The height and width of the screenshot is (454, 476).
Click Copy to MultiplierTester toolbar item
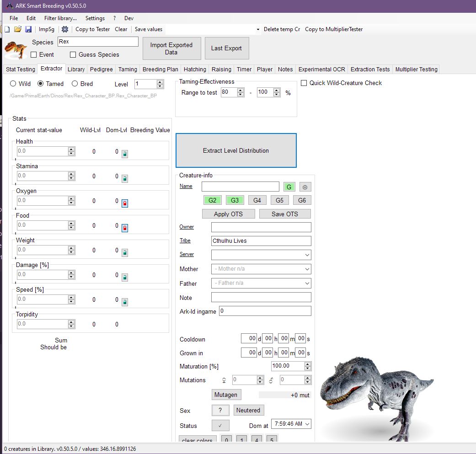pyautogui.click(x=334, y=29)
